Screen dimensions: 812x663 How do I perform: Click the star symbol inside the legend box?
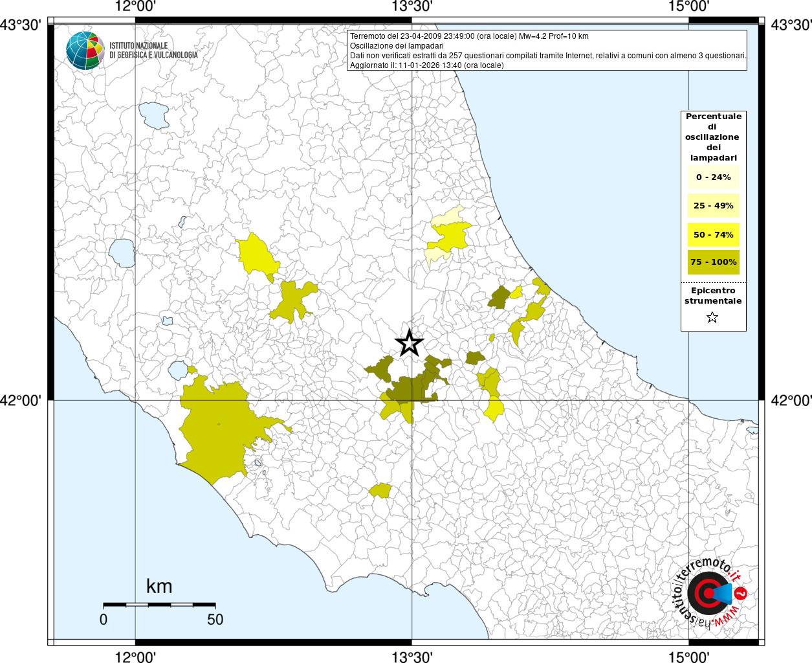712,317
